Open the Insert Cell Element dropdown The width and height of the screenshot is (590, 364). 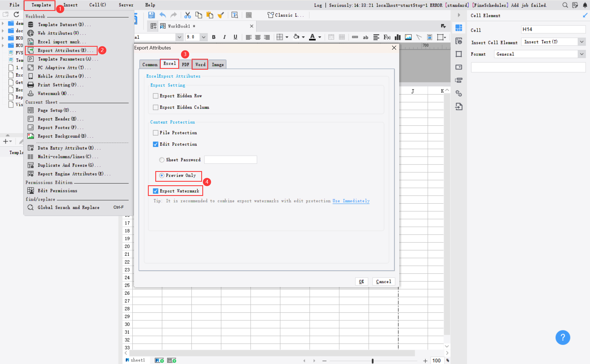pyautogui.click(x=582, y=42)
